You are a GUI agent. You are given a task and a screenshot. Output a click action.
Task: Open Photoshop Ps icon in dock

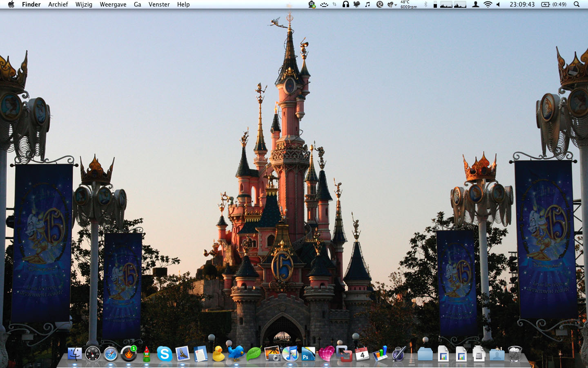point(308,354)
